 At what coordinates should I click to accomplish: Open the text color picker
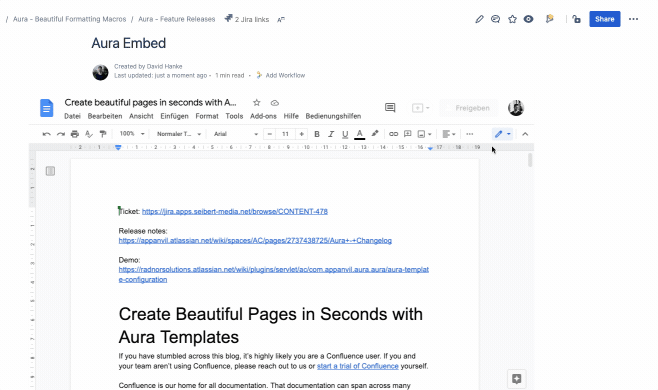[360, 134]
